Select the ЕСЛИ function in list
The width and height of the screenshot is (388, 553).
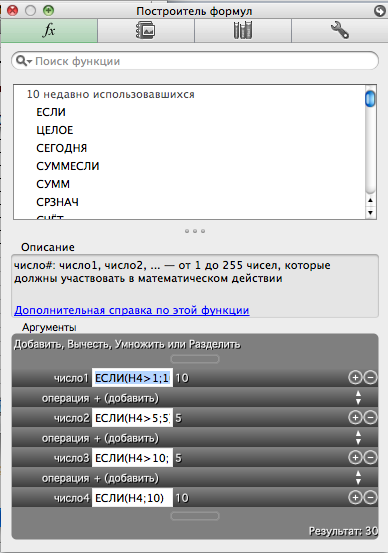pyautogui.click(x=51, y=112)
